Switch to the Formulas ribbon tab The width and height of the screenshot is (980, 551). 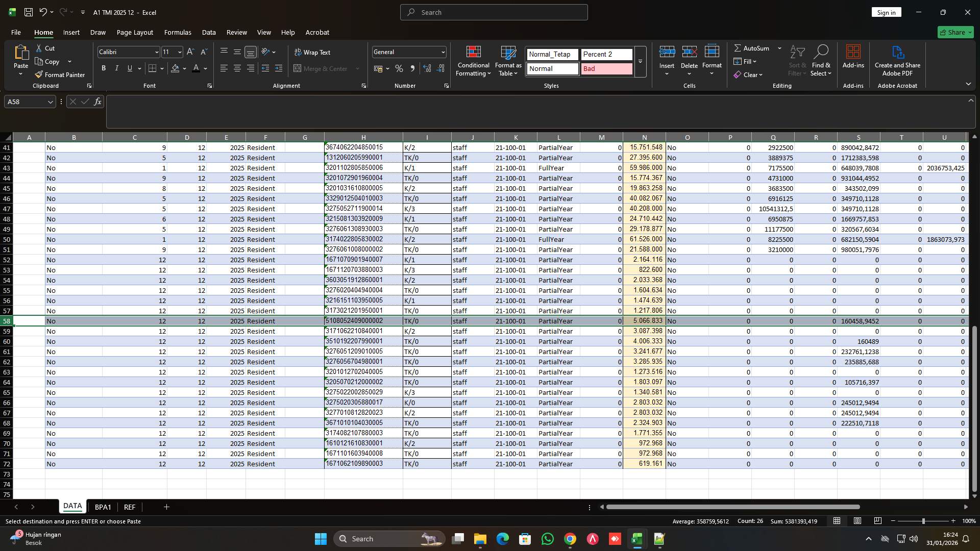(177, 32)
